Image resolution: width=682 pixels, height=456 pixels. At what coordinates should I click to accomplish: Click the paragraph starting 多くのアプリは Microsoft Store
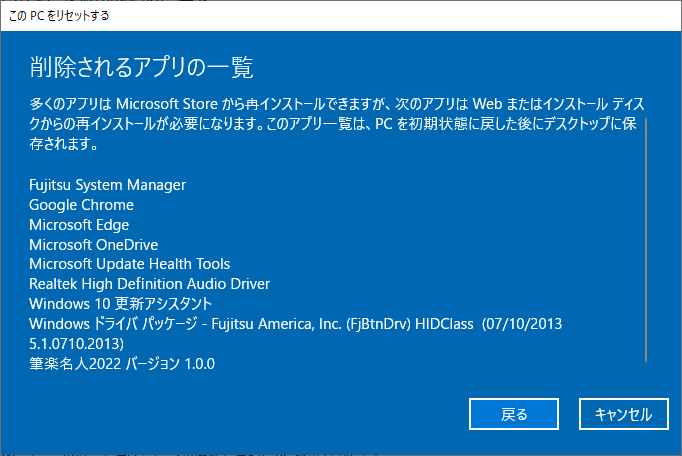click(337, 124)
